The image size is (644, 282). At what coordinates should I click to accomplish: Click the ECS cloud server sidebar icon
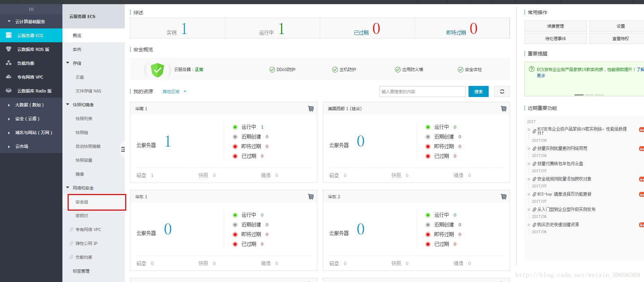coord(9,35)
